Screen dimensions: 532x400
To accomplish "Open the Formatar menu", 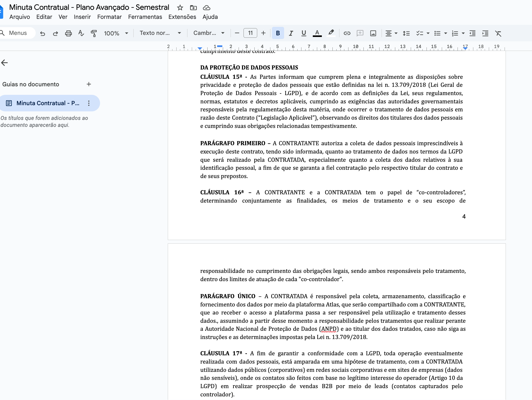I will tap(109, 17).
